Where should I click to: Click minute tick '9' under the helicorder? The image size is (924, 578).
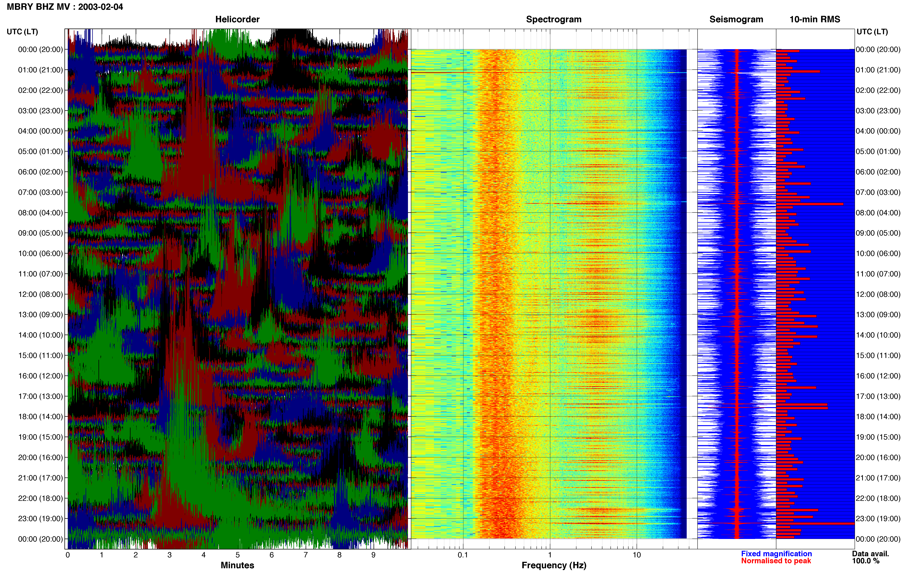(373, 555)
